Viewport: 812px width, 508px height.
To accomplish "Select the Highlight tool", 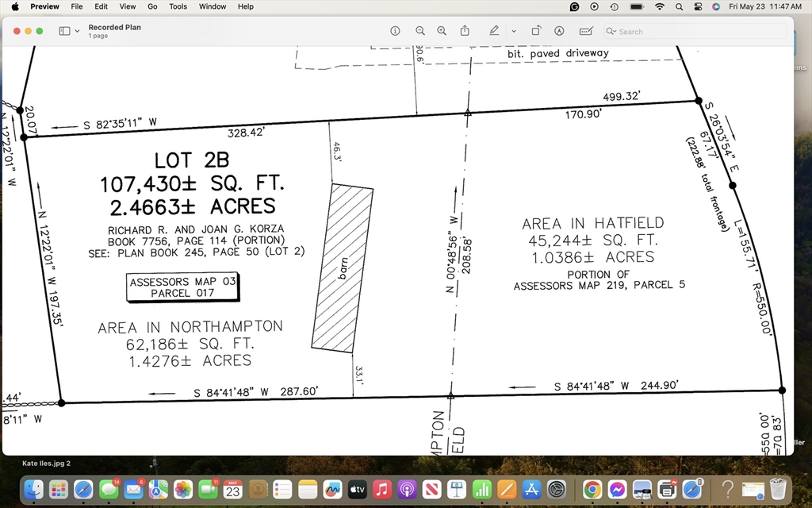I will [x=493, y=31].
